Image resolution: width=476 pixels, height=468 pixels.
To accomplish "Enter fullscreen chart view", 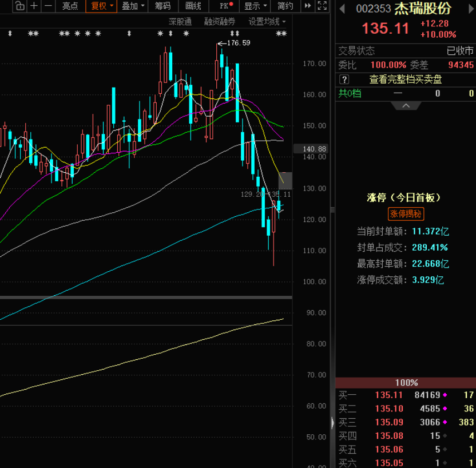I will [322, 6].
